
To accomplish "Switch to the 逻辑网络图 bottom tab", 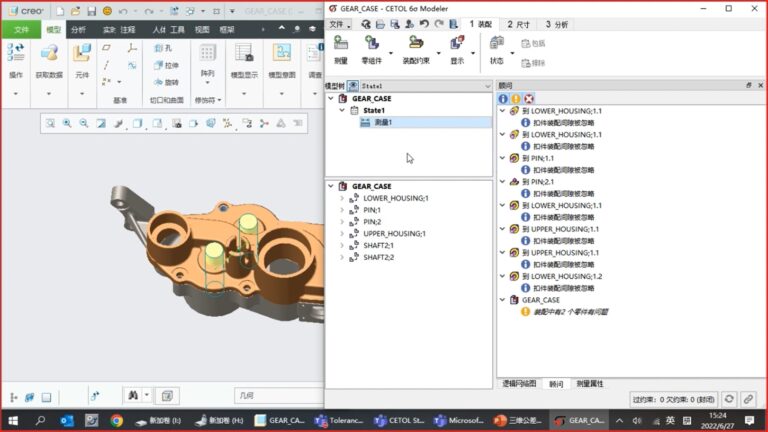I will 519,384.
